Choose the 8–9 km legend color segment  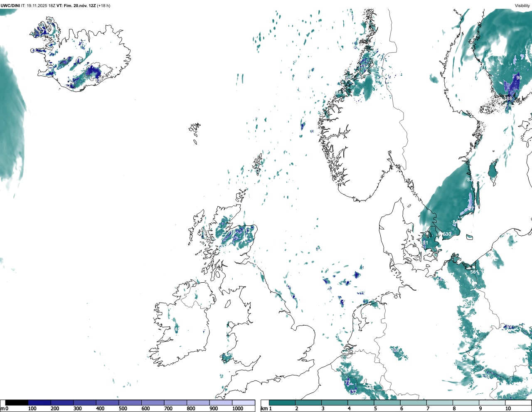pos(465,402)
